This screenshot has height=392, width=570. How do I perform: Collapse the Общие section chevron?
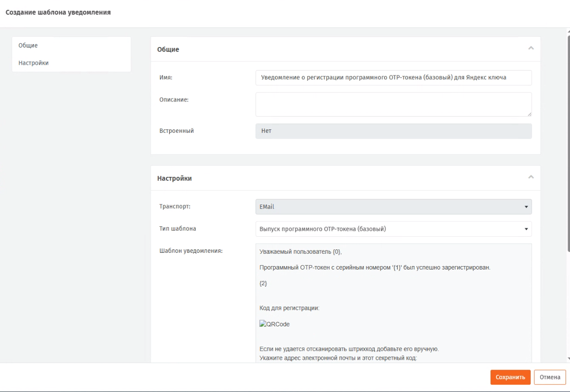[x=530, y=48]
